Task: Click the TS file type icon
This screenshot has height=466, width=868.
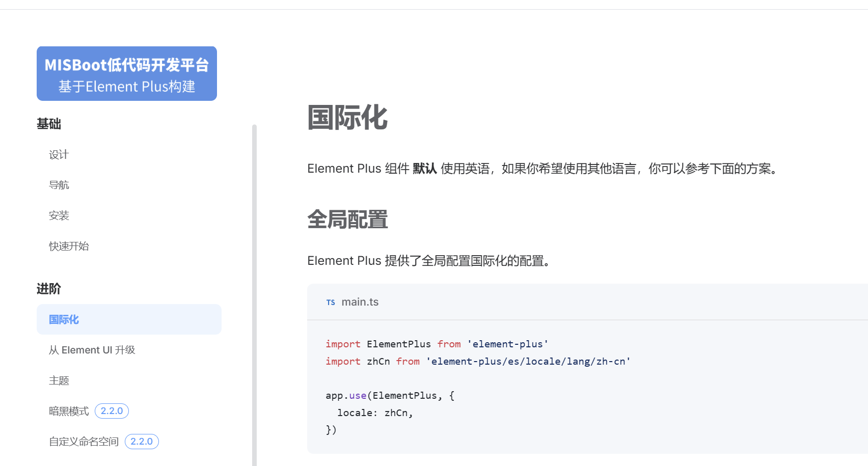Action: tap(331, 303)
